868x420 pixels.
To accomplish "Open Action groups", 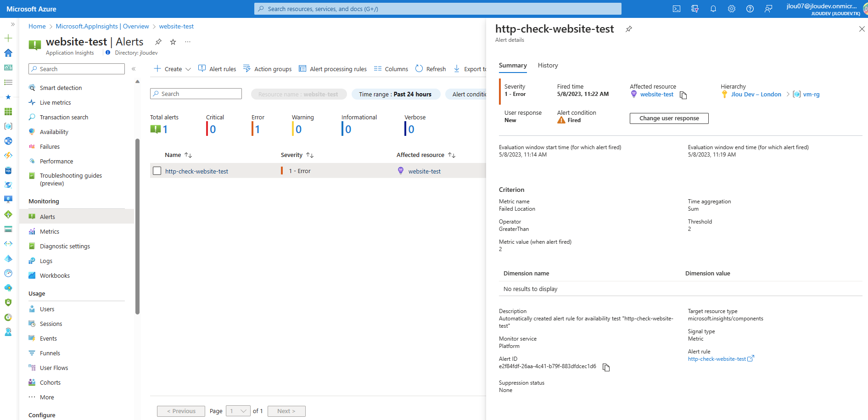I will click(x=267, y=69).
